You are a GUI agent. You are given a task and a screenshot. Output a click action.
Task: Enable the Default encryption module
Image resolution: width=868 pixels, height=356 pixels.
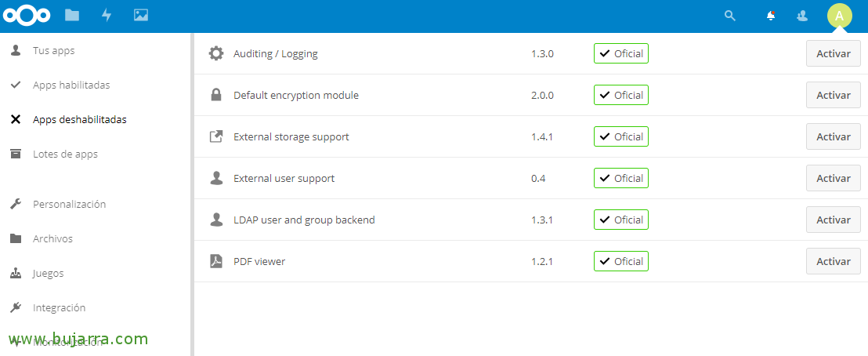click(833, 95)
